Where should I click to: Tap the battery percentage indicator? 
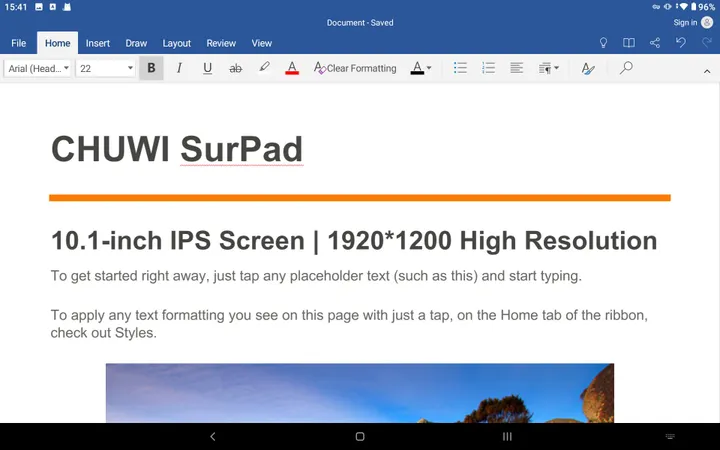pos(706,7)
